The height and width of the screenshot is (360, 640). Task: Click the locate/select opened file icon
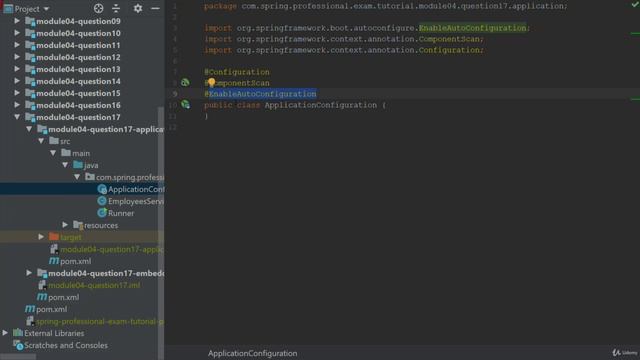[98, 8]
